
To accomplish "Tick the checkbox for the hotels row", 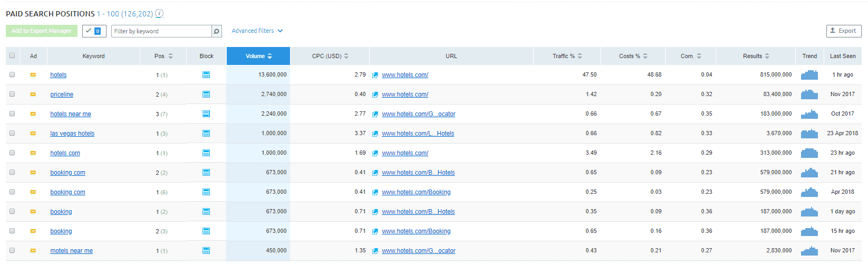I will [12, 75].
